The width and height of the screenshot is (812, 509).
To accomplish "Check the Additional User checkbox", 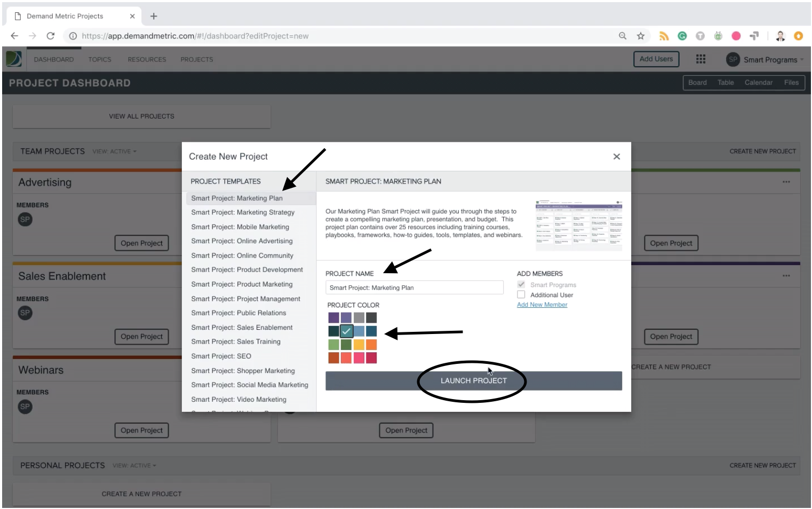I will click(521, 295).
